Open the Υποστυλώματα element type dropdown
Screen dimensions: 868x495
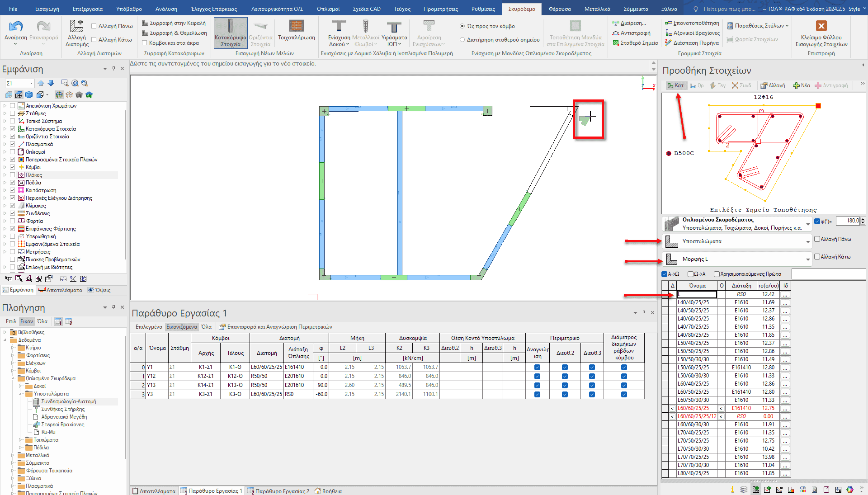coord(808,242)
